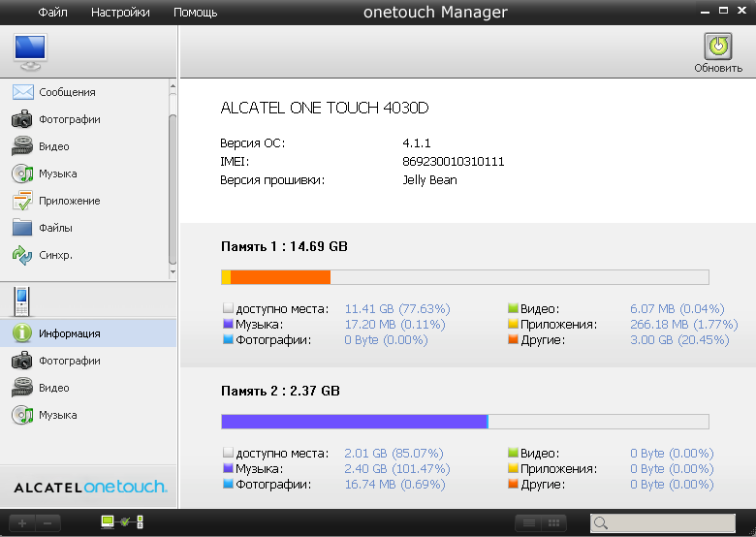Click the Обновить refresh icon
The width and height of the screenshot is (756, 537).
[718, 47]
